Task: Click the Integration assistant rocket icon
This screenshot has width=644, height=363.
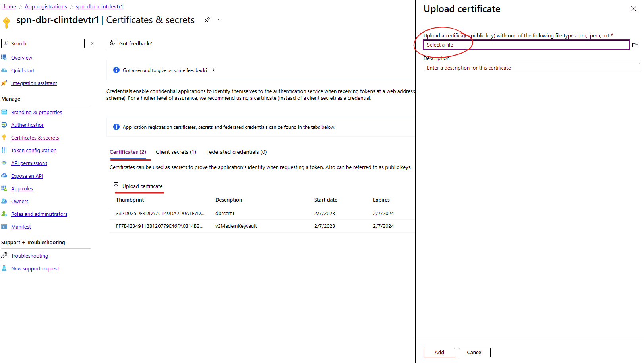Action: pos(4,83)
